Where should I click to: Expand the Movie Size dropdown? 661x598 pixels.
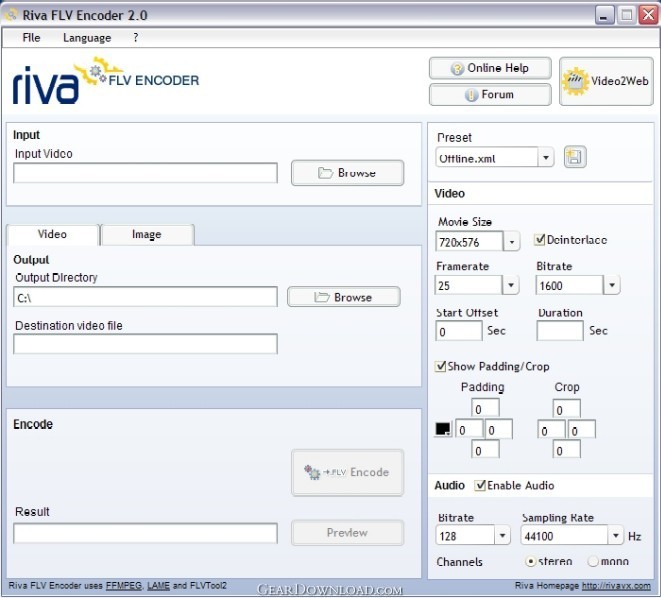pyautogui.click(x=512, y=242)
